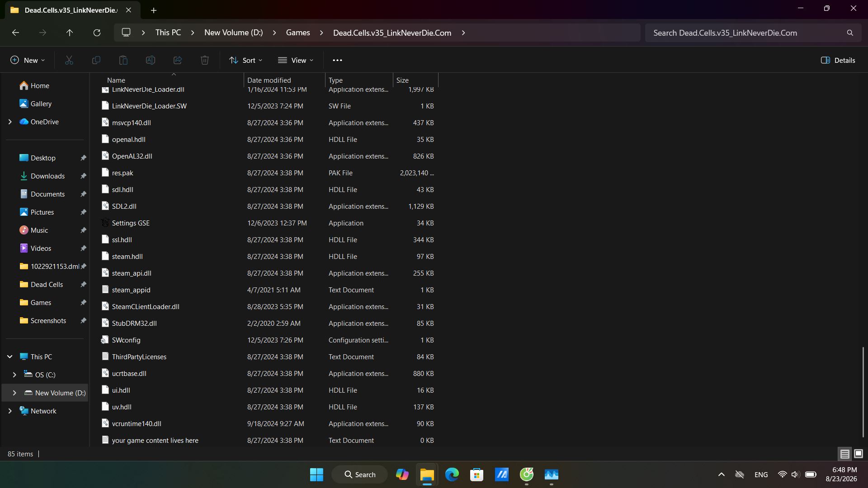
Task: Unpin Downloads from Quick access
Action: [x=83, y=176]
